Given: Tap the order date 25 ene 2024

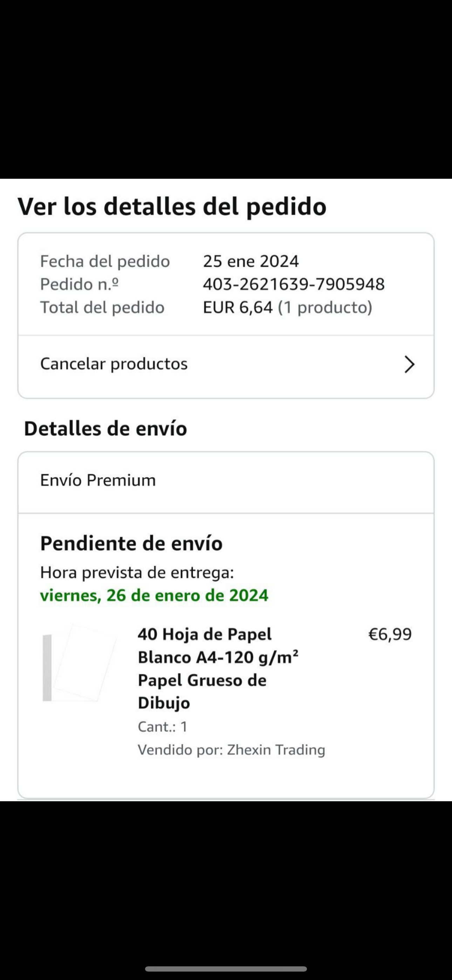Looking at the screenshot, I should point(251,261).
